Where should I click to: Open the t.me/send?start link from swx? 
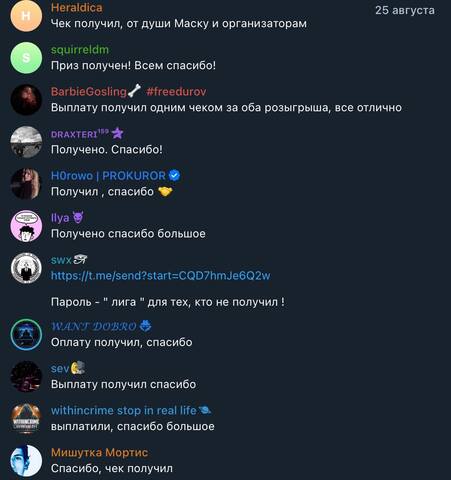[160, 276]
